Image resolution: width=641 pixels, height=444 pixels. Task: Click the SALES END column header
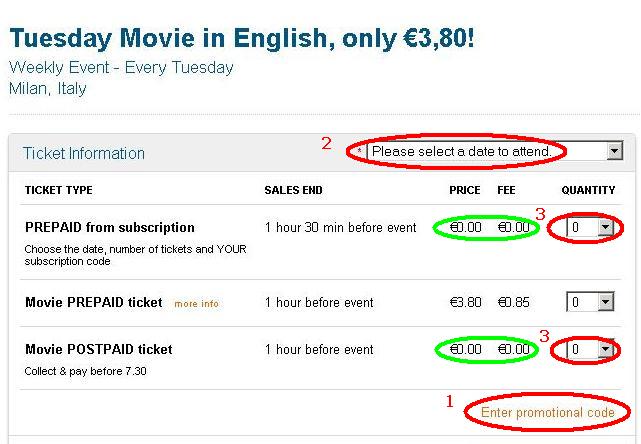[293, 190]
